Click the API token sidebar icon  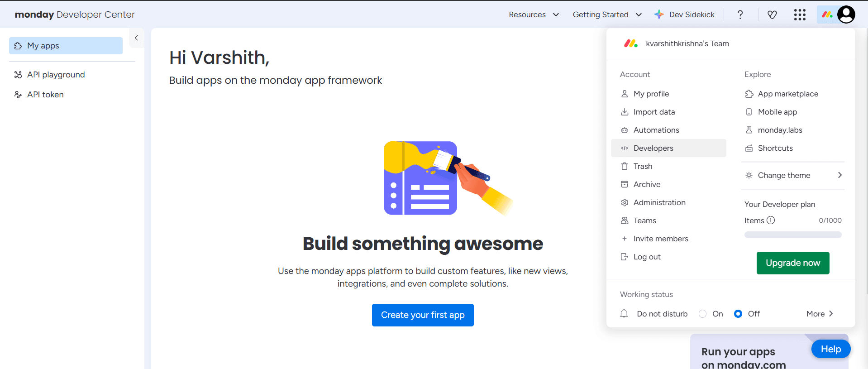18,95
